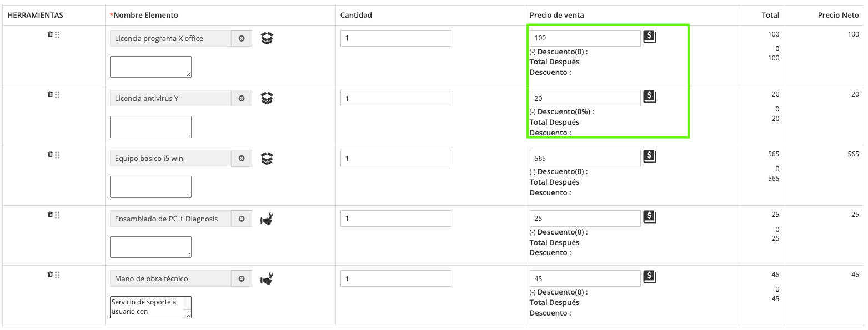Viewport: 868px width, 330px height.
Task: Clear the Equipo básico i5 win element
Action: coord(242,159)
